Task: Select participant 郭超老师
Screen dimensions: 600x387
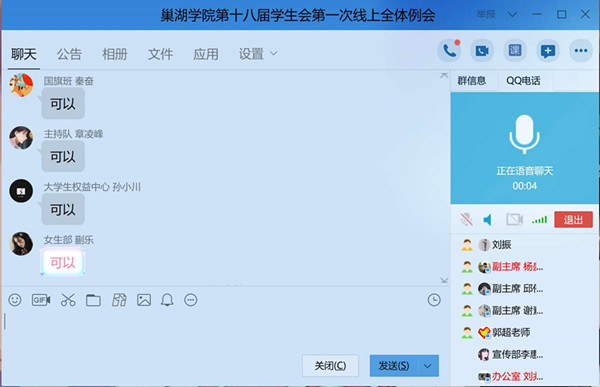Action: tap(525, 332)
